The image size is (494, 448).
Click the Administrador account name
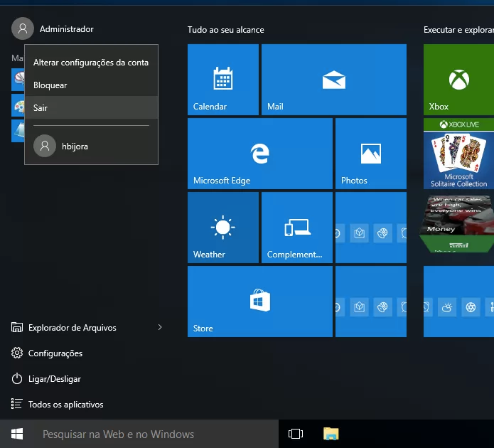(x=67, y=29)
